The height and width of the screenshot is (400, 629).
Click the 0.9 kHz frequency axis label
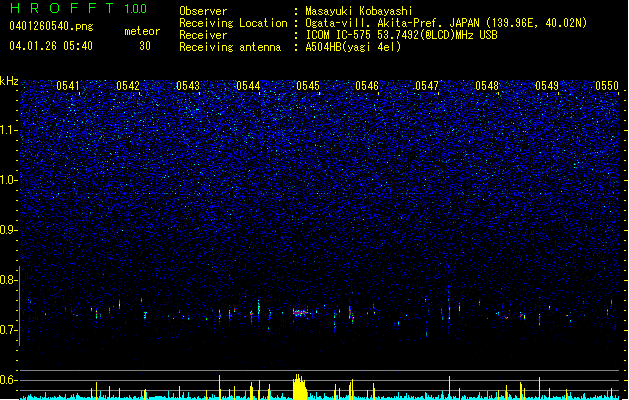pyautogui.click(x=9, y=230)
